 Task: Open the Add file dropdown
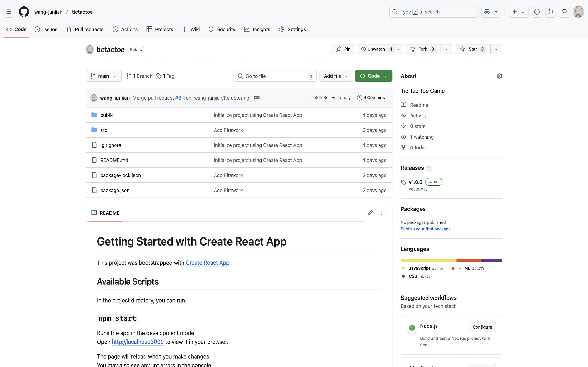[336, 76]
